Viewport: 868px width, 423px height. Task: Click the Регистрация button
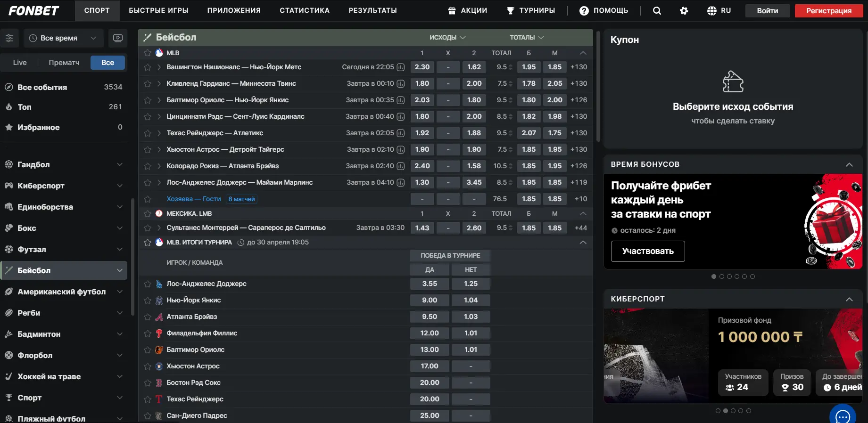(x=829, y=11)
